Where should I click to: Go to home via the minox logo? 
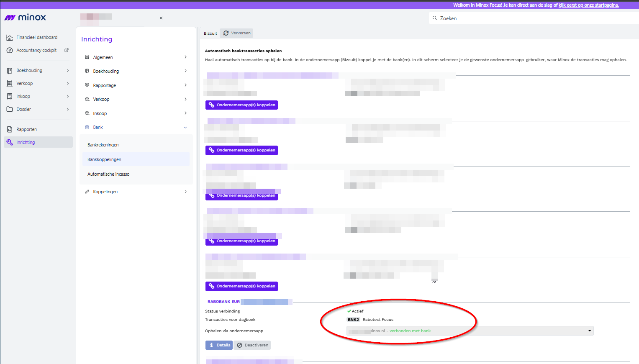pyautogui.click(x=25, y=18)
